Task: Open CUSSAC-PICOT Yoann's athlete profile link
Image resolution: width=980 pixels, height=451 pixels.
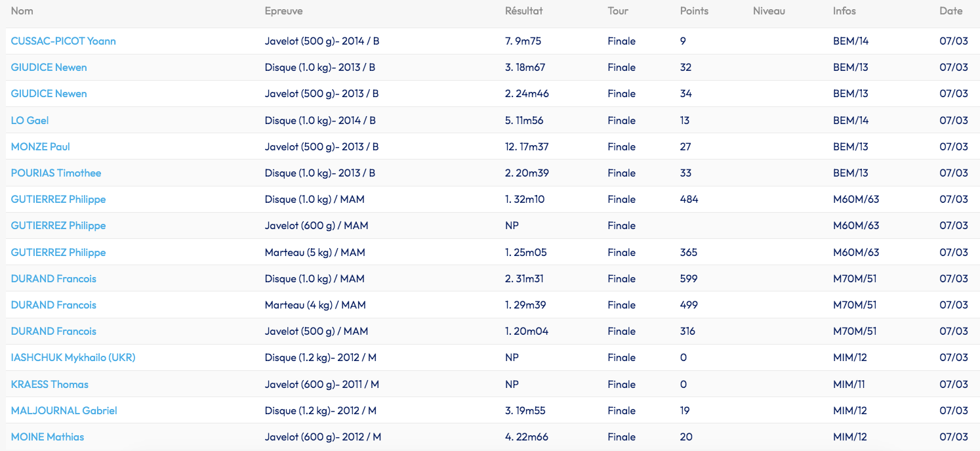Action: 63,41
